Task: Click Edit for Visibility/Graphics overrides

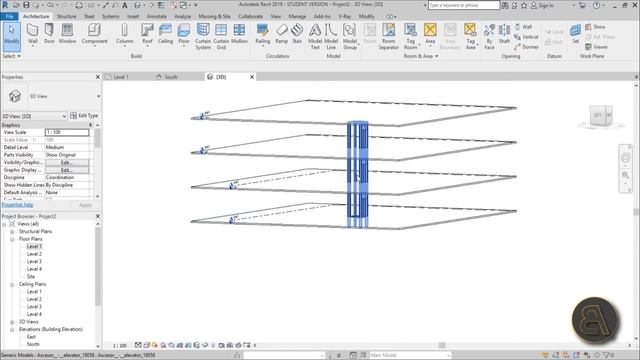Action: [x=67, y=162]
